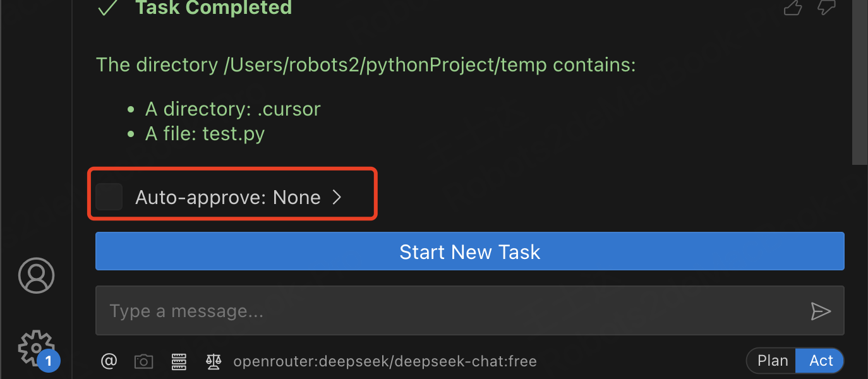Click the thumbs down feedback icon
Image resolution: width=868 pixels, height=379 pixels.
pos(826,6)
